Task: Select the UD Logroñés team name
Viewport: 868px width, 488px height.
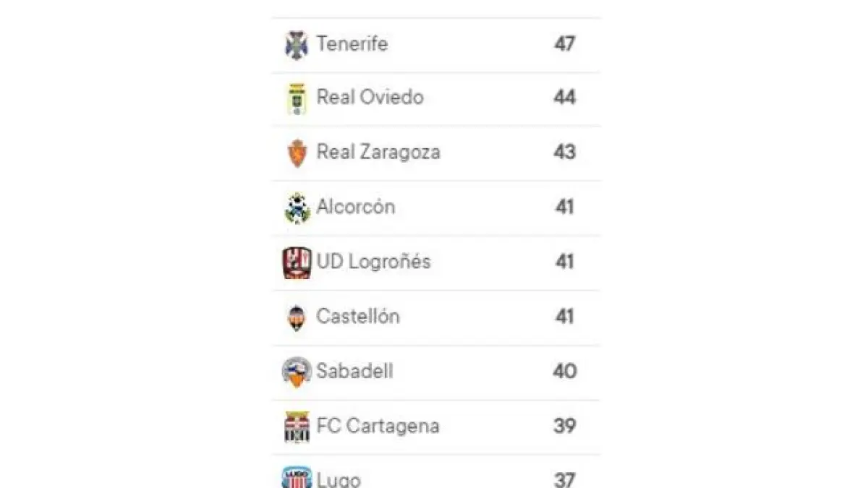Action: tap(373, 262)
